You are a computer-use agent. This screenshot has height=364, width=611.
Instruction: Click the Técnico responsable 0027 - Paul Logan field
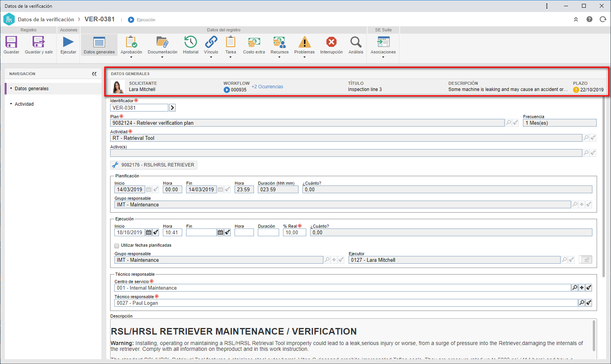(x=346, y=303)
